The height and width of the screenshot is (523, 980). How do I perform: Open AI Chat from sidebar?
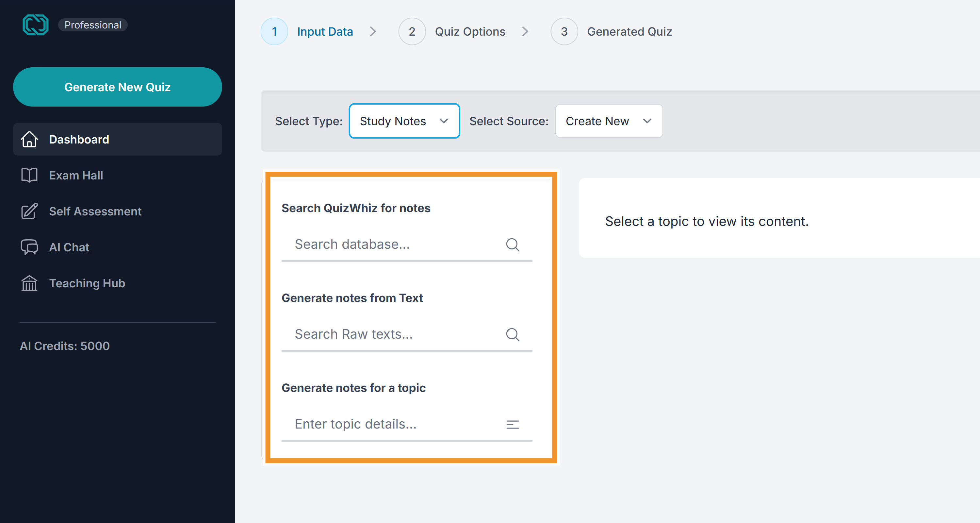(x=118, y=247)
